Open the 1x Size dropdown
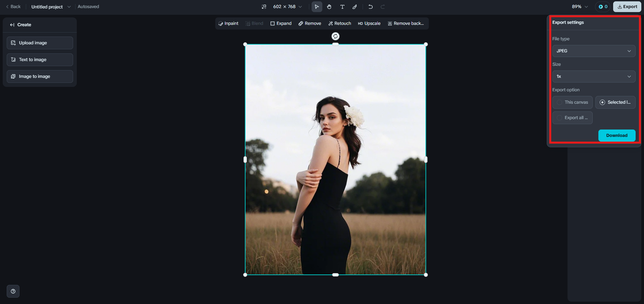The image size is (644, 304). [x=594, y=77]
